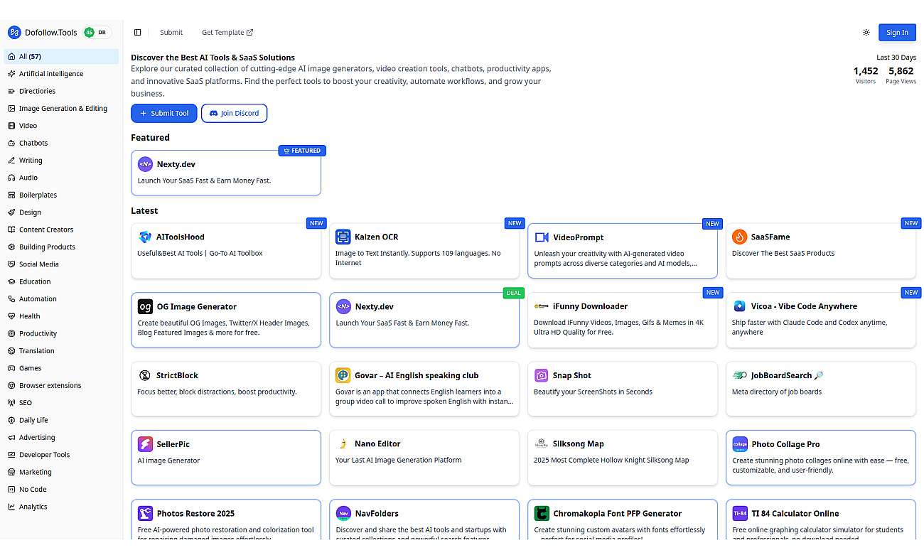This screenshot has width=924, height=560.
Task: Open the Developer Tools sidebar category
Action: (44, 455)
